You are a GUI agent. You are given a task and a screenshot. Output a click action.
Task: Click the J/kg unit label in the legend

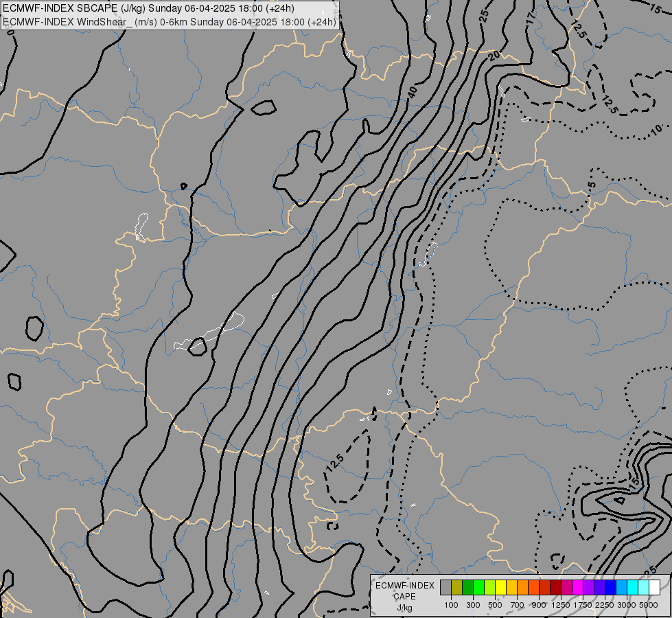click(x=404, y=608)
